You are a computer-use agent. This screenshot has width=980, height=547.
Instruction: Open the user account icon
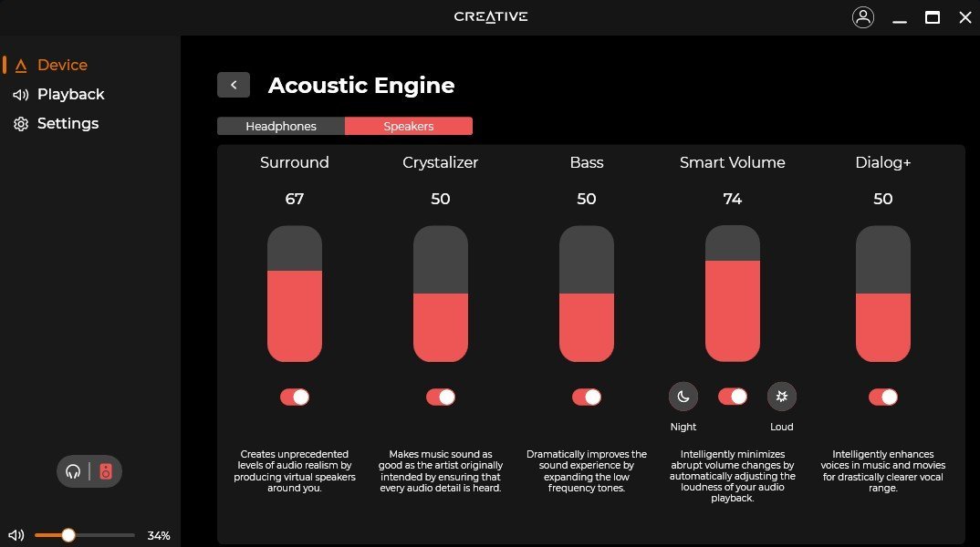pos(863,16)
